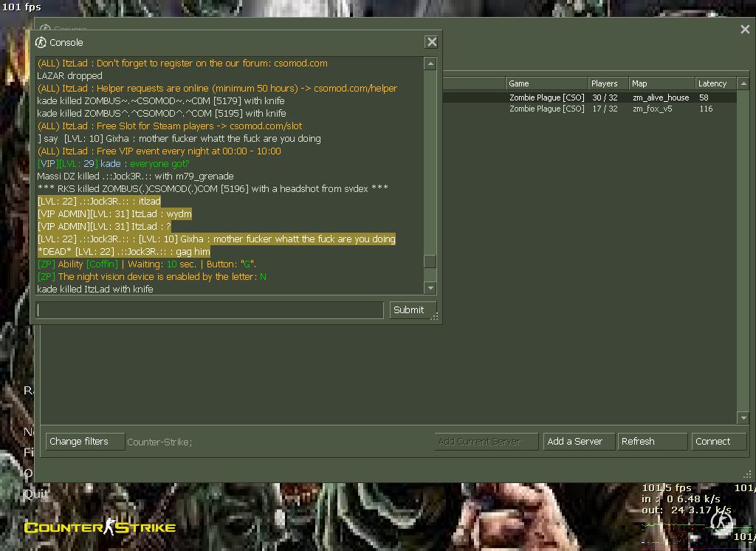This screenshot has height=551, width=756.
Task: Click the console command input field
Action: point(210,310)
